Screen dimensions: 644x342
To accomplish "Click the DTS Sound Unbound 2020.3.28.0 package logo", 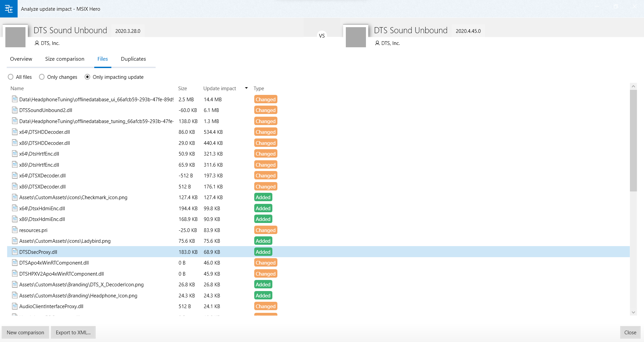I will click(15, 37).
